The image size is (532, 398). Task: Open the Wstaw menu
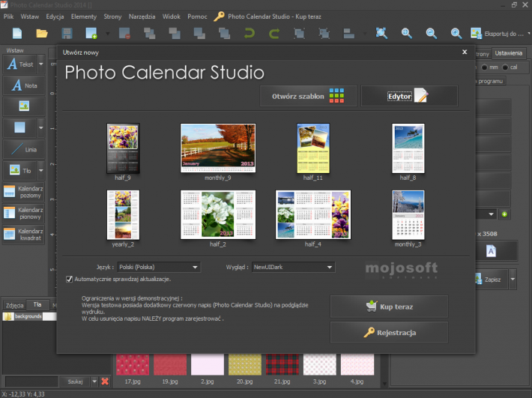[x=29, y=16]
